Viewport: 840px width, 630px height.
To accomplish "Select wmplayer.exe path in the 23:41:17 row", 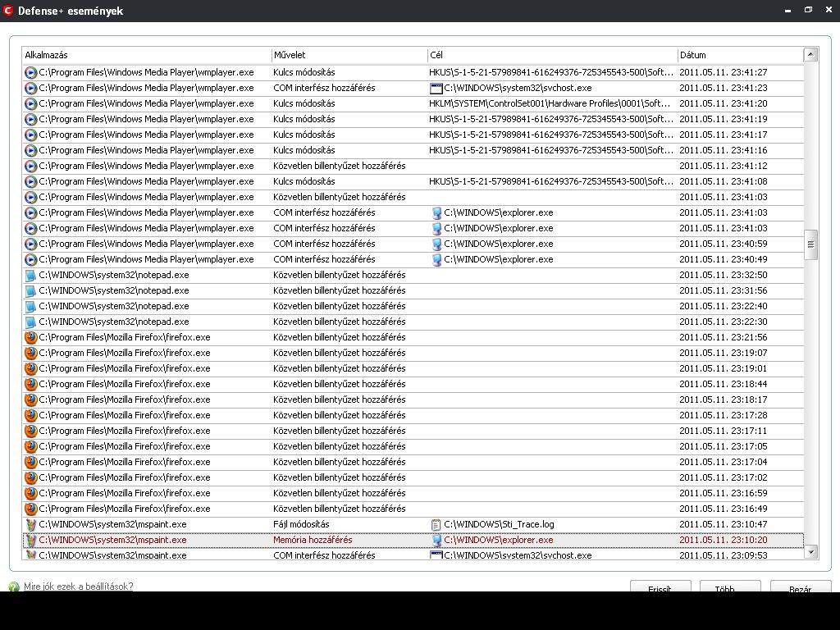I will point(146,135).
